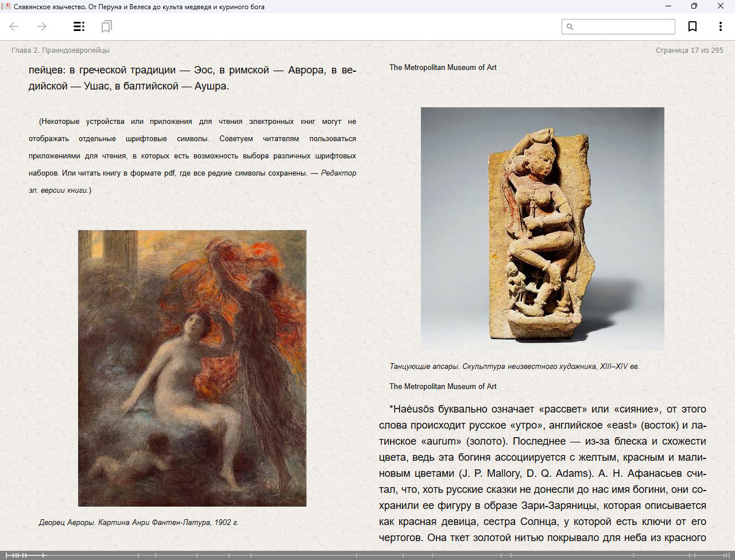The image size is (735, 560).
Task: Bookmark the current page
Action: [693, 26]
